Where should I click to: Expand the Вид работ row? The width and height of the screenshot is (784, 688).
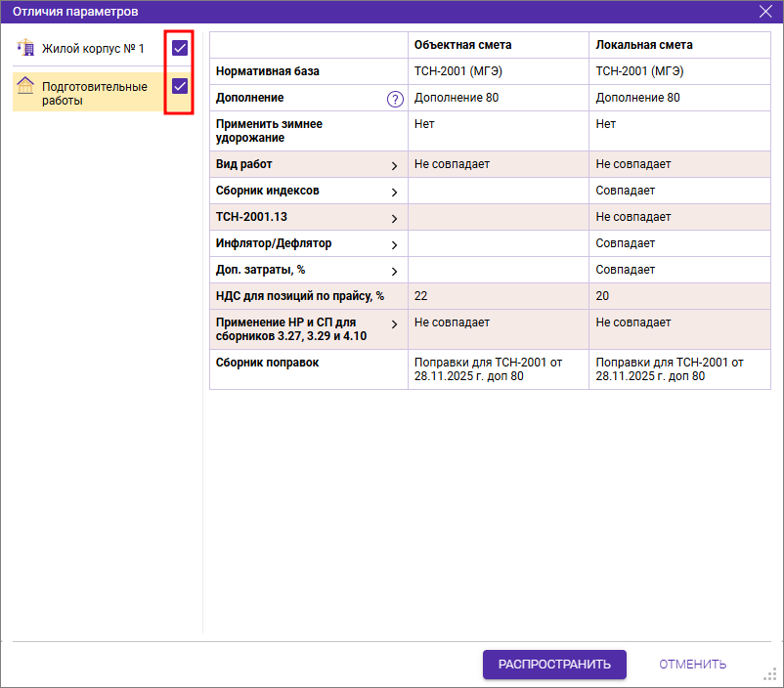[394, 165]
